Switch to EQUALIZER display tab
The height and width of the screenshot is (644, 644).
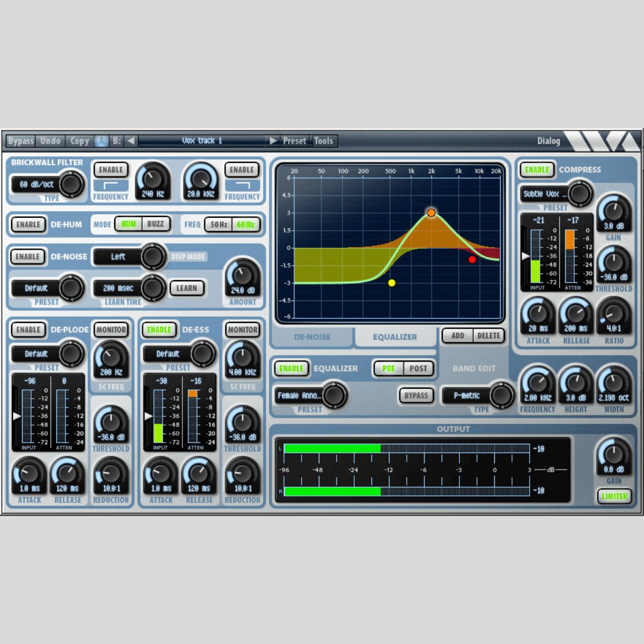(x=395, y=337)
